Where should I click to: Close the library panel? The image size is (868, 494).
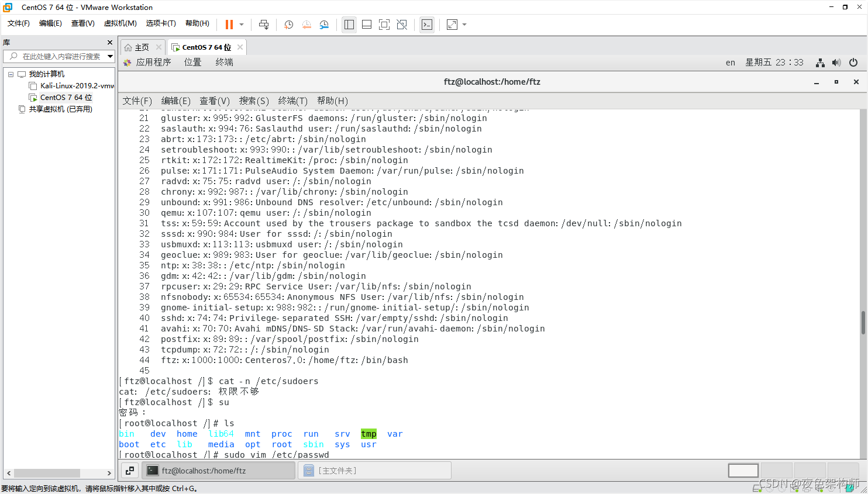110,43
